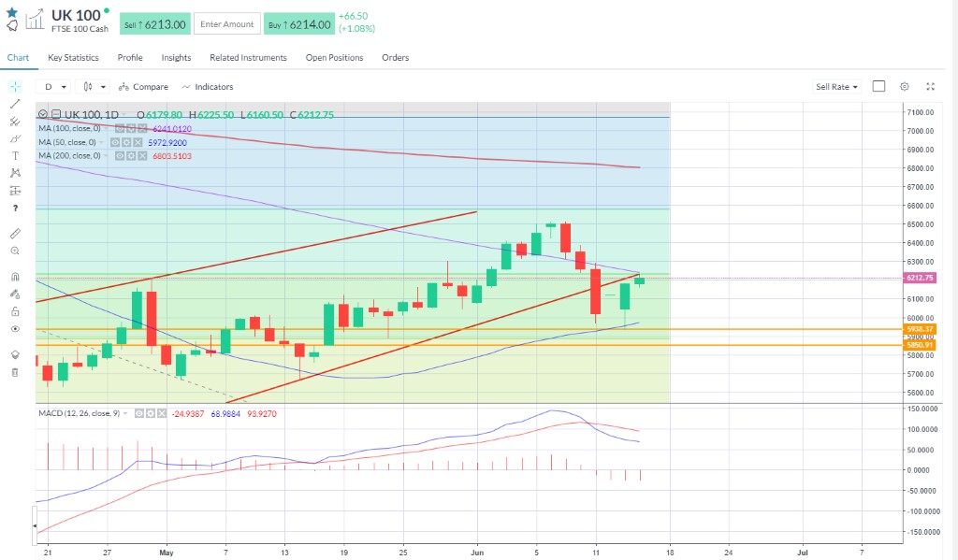Select the zoom in tool

(x=15, y=251)
